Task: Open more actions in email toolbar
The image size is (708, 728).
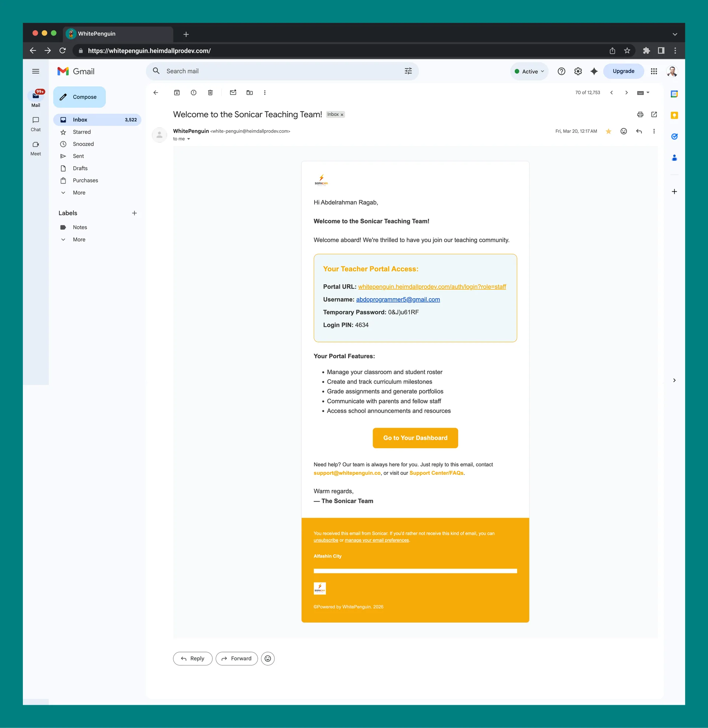Action: pos(265,93)
